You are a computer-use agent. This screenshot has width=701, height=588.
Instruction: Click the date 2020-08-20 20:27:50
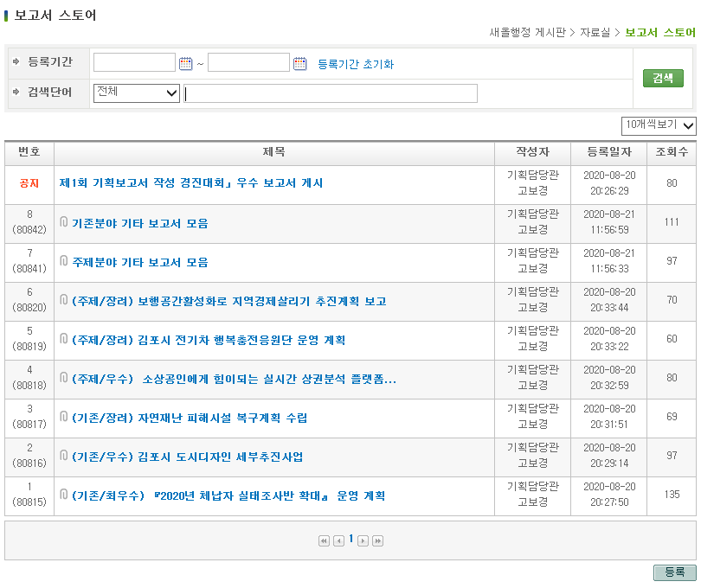[x=609, y=494]
